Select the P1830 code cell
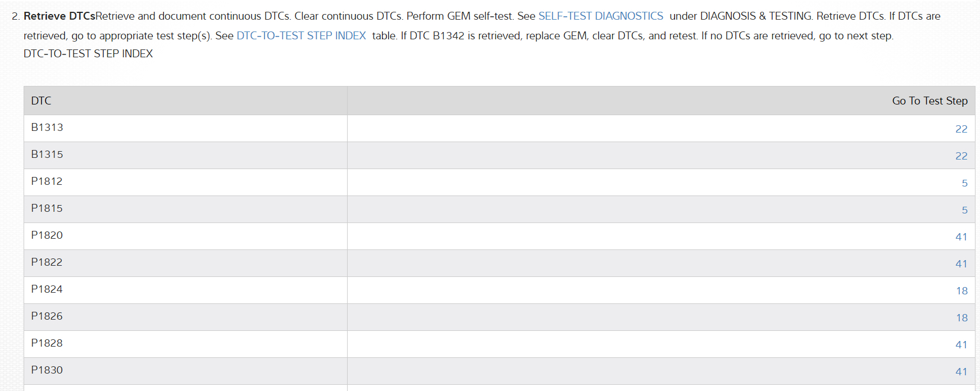Image resolution: width=980 pixels, height=391 pixels. [x=47, y=370]
